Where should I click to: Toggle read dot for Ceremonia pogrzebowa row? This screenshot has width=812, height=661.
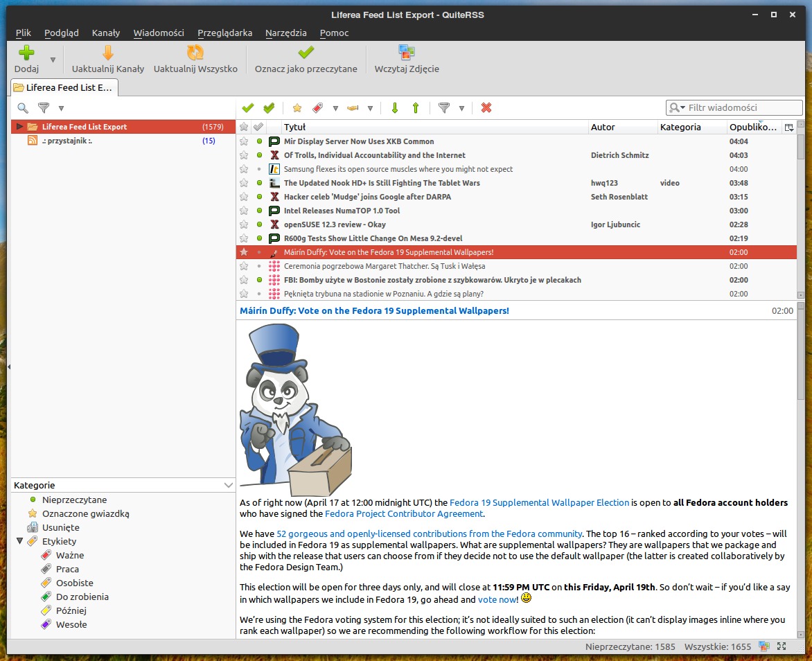(x=259, y=266)
